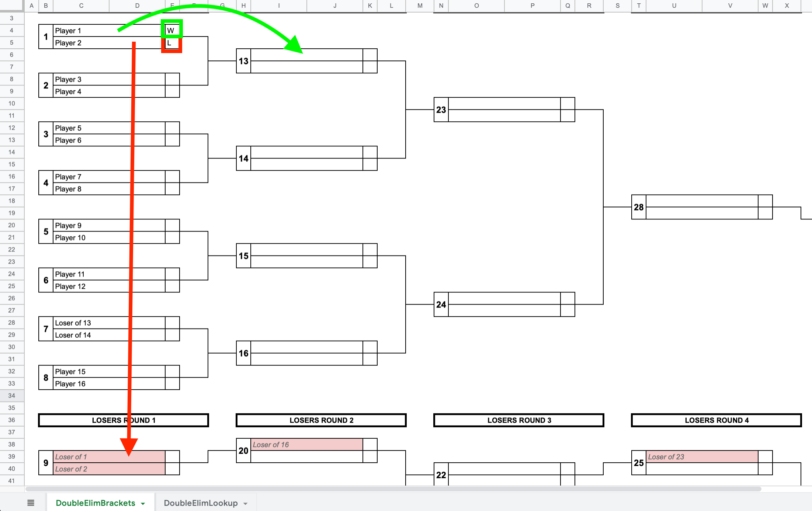
Task: Open the all sheets list icon
Action: pos(31,502)
